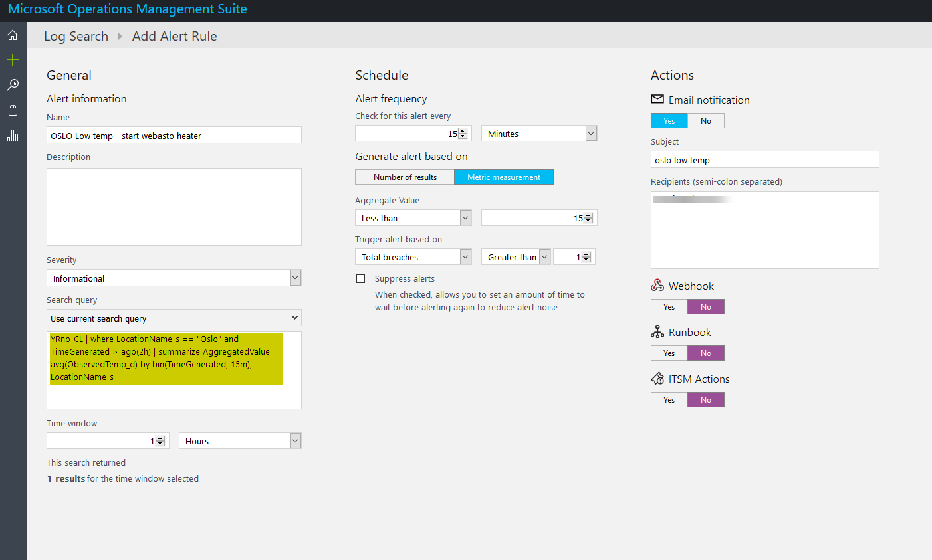Open the Use current search query dropdown
Viewport: 932px width, 560px height.
pos(174,318)
